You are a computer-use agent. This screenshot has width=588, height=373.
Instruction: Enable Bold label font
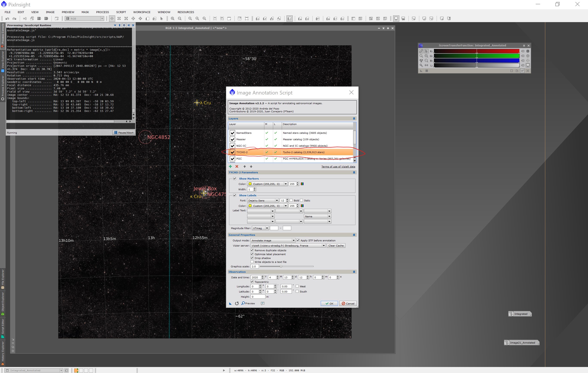(291, 200)
